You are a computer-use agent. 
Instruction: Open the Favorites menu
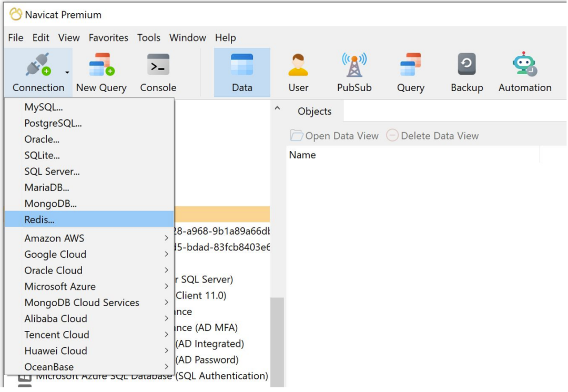pos(108,38)
